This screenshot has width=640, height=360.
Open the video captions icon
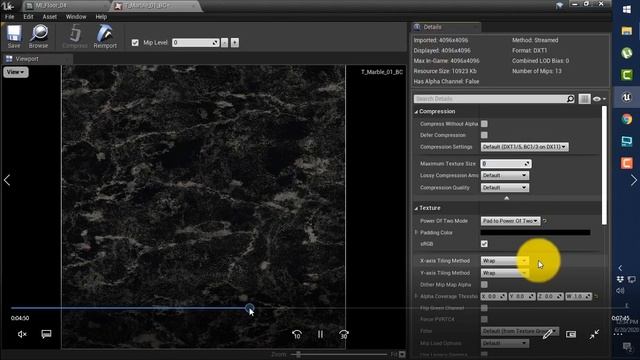46,334
